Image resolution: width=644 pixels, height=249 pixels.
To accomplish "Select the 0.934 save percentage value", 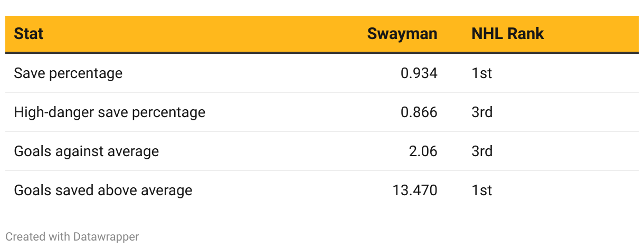I will (419, 73).
